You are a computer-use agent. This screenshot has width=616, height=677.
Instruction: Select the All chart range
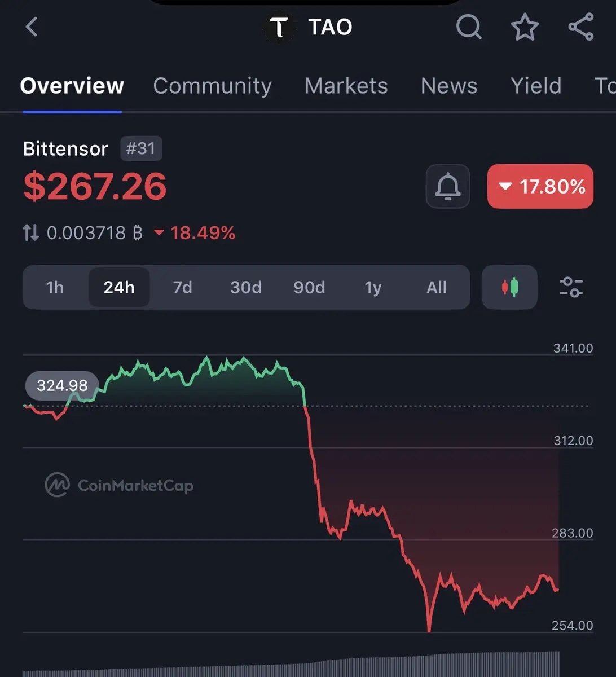pos(437,287)
